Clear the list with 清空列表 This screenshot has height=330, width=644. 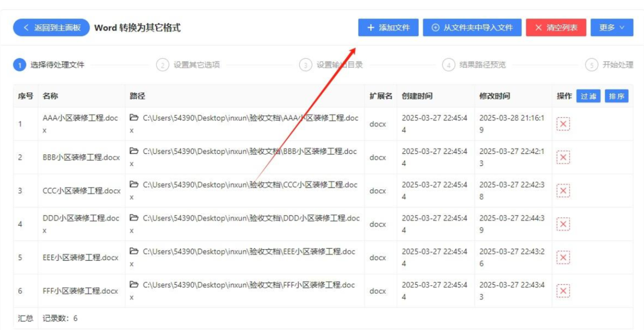556,28
